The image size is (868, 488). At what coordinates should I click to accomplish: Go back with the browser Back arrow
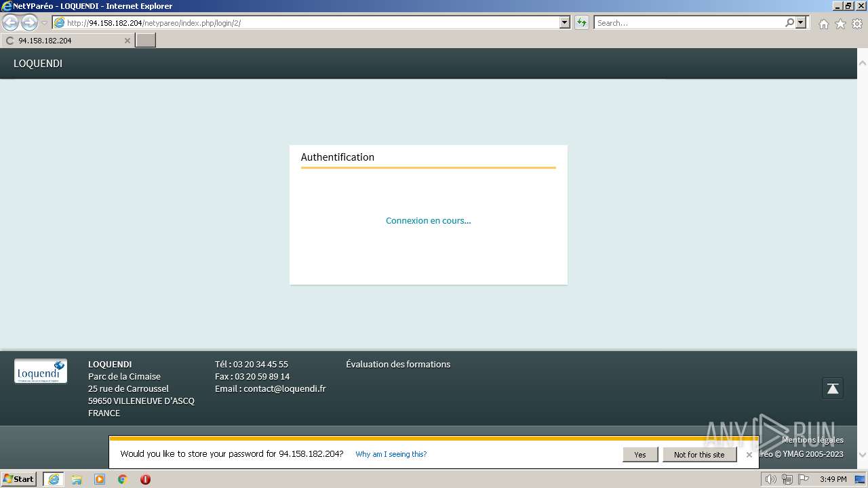pyautogui.click(x=11, y=23)
